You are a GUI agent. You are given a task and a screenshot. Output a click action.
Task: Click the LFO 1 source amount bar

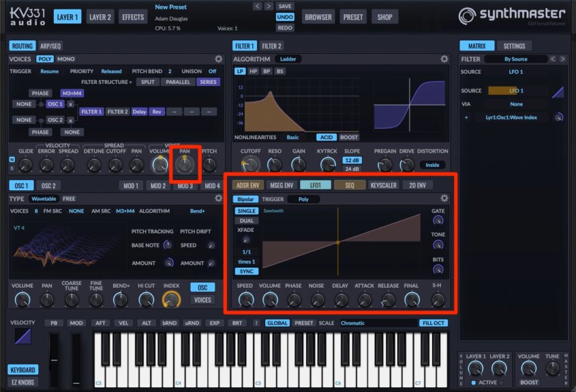point(516,91)
